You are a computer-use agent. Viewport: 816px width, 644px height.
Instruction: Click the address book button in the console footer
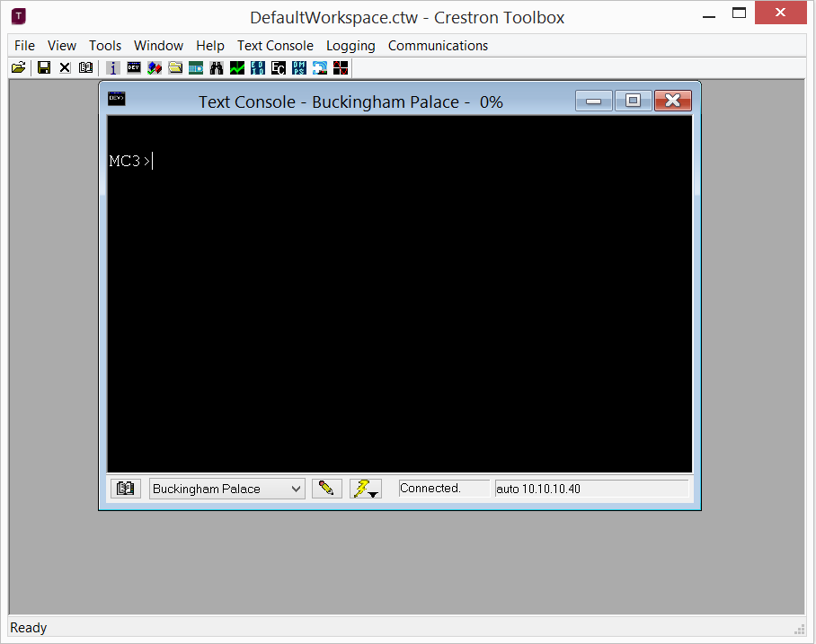pyautogui.click(x=126, y=489)
